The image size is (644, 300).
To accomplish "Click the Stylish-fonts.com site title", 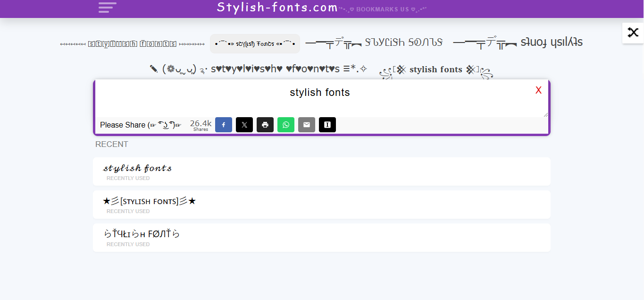I will [277, 8].
